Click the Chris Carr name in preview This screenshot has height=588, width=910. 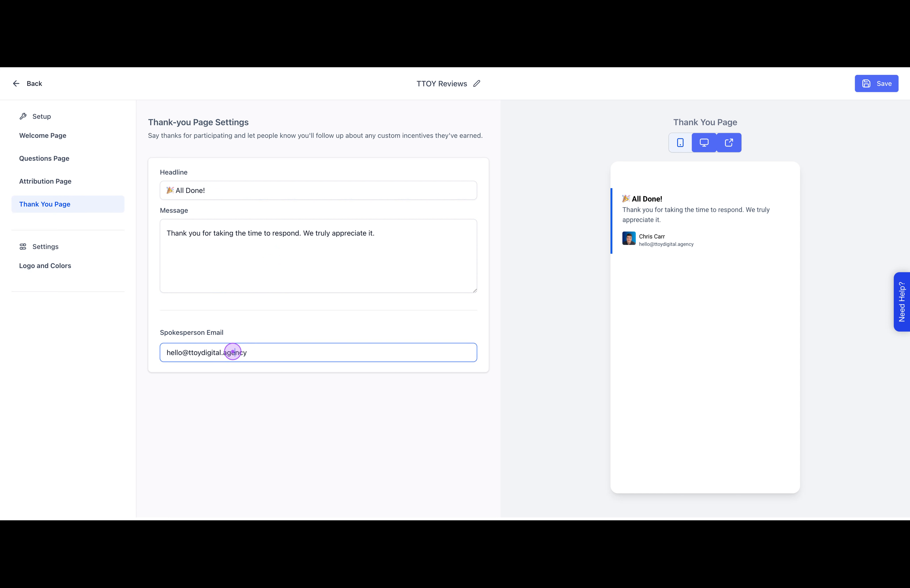click(x=652, y=236)
